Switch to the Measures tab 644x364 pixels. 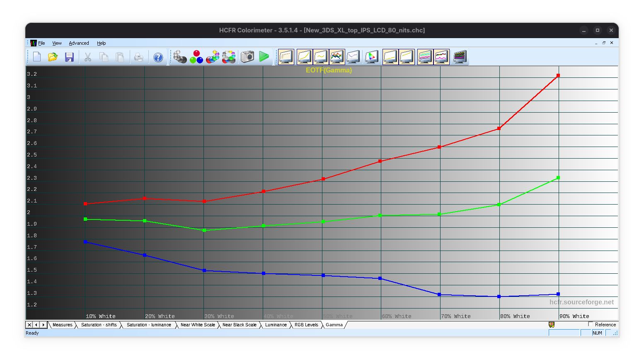point(62,325)
